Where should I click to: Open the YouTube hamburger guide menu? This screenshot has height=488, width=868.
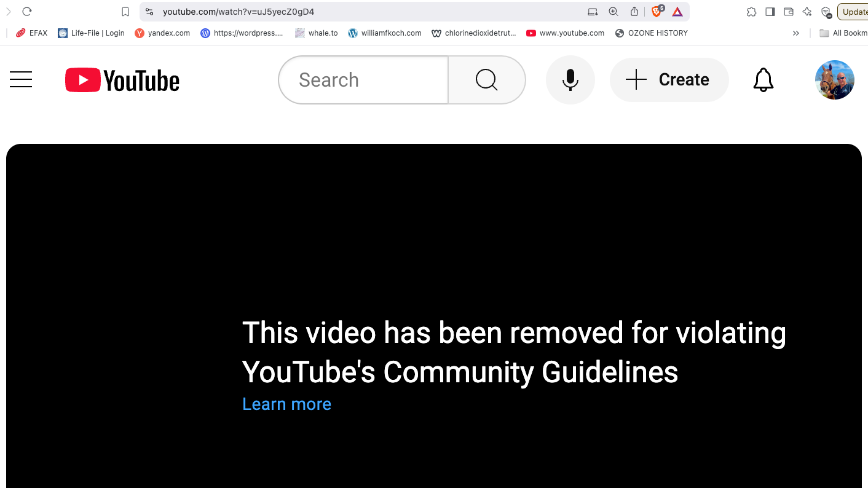[21, 79]
